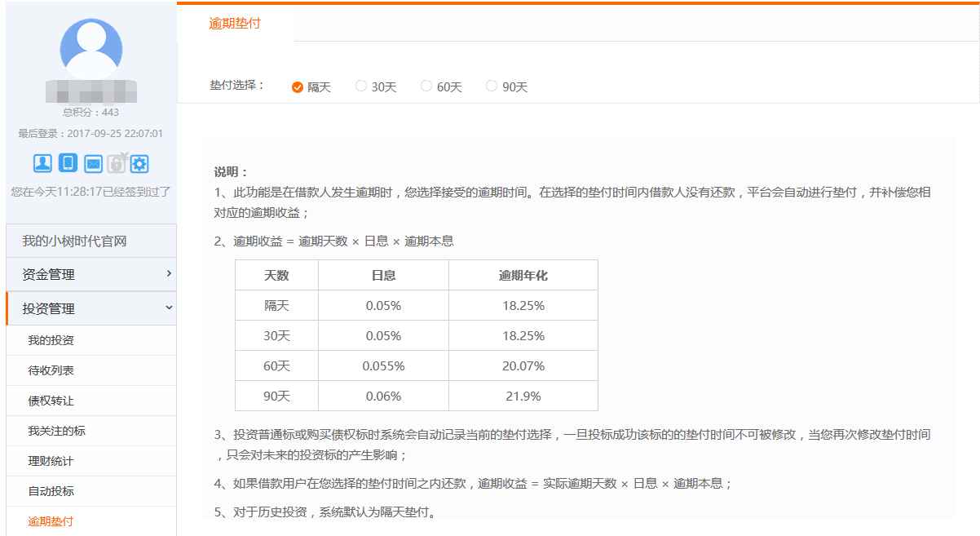Screen dimensions: 980x536
Task: Click the mobile phone binding icon
Action: [x=68, y=163]
